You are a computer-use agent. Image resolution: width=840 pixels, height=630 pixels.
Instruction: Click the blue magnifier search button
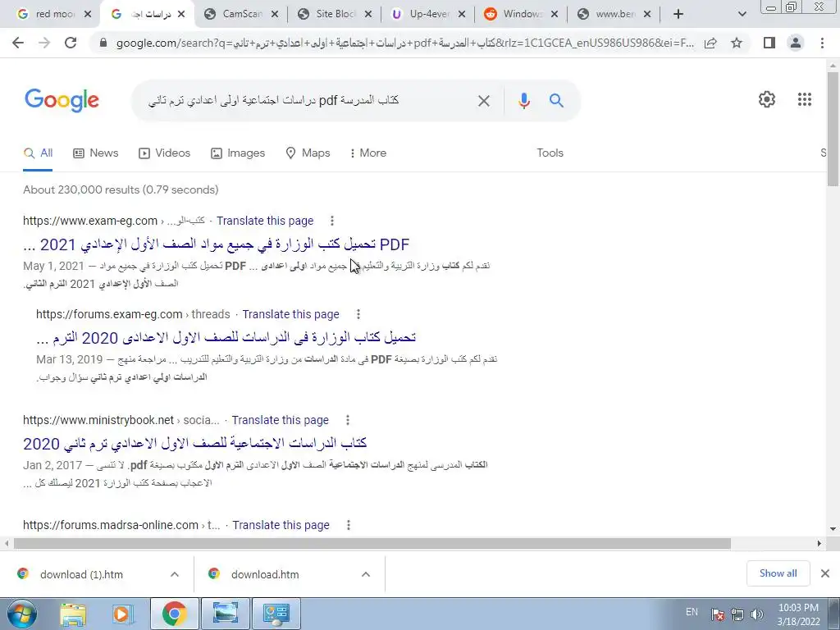tap(557, 100)
